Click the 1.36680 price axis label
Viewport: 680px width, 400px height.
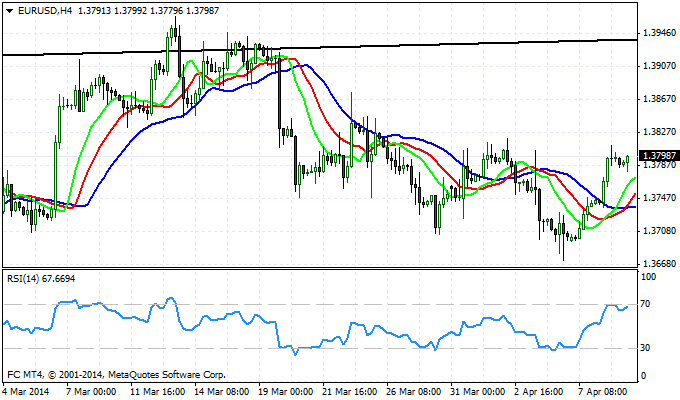(659, 264)
